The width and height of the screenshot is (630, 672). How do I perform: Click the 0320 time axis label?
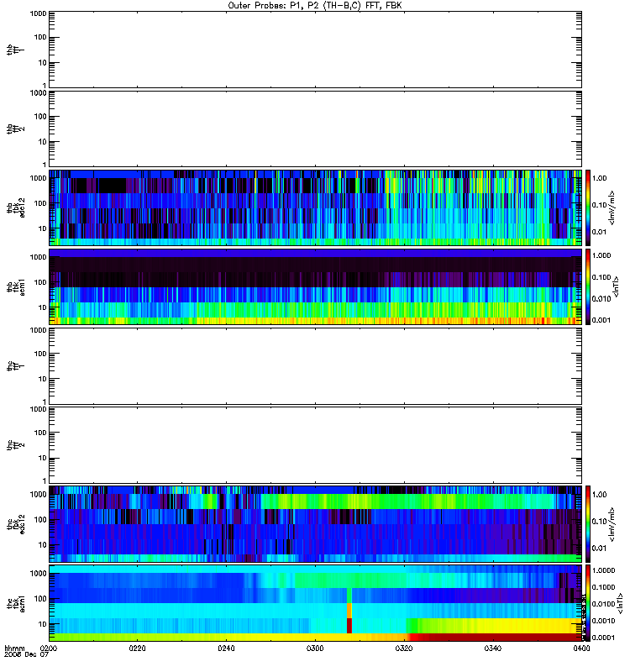click(404, 648)
